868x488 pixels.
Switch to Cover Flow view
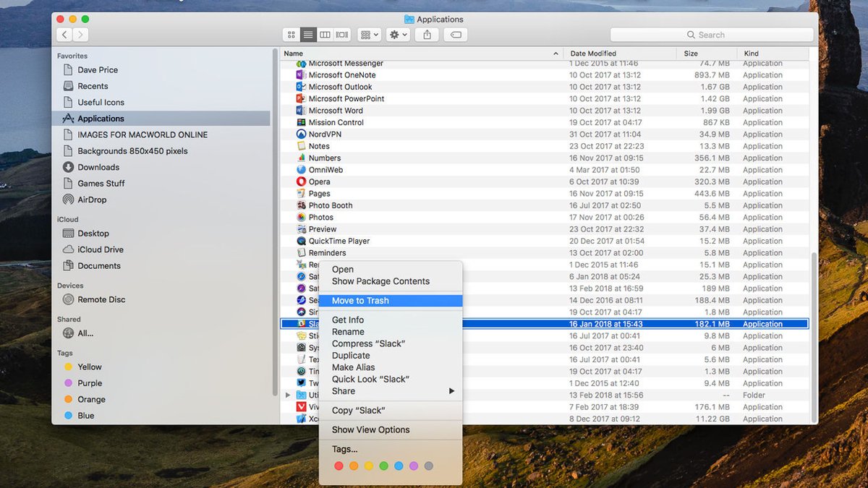[341, 34]
